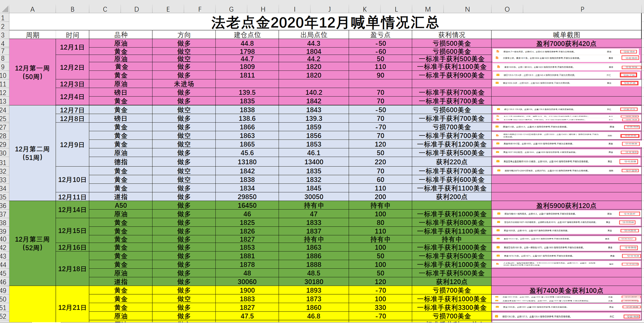
Task: Select the 未进场 cell for 12月3日
Action: (184, 84)
